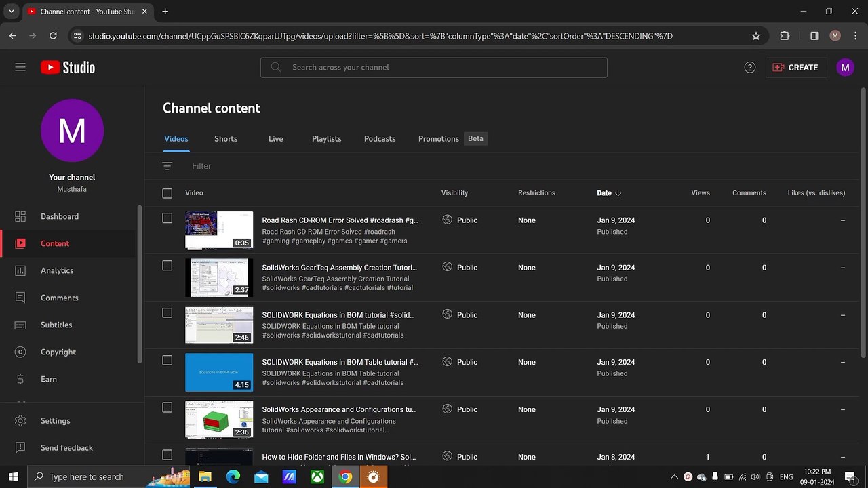The width and height of the screenshot is (868, 488).
Task: Open the blue Equations in BOM Table thumbnail
Action: 219,372
